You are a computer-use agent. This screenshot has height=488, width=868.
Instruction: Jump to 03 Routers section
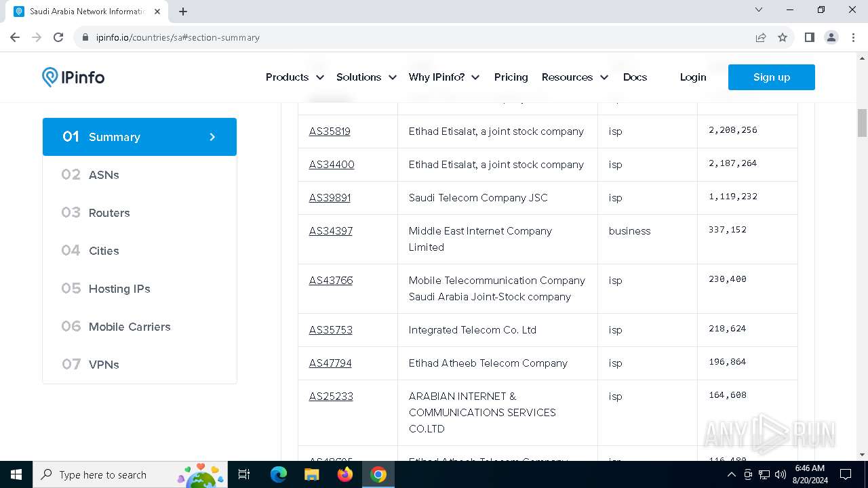140,213
